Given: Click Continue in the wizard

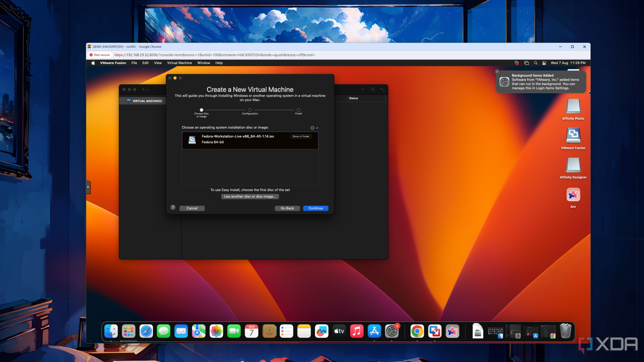Looking at the screenshot, I should (x=315, y=208).
